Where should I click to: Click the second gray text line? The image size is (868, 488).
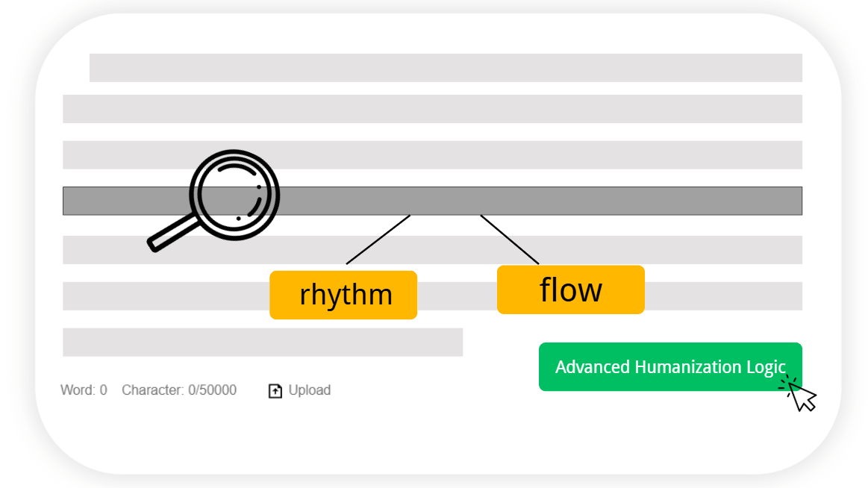432,109
